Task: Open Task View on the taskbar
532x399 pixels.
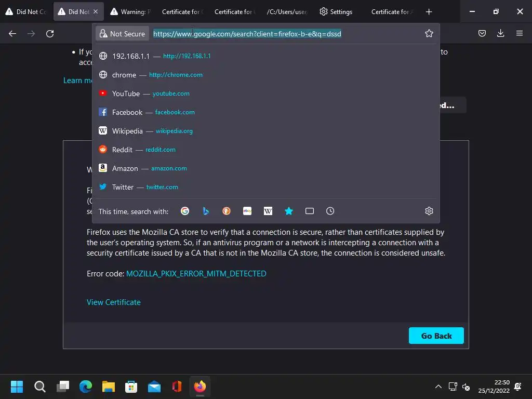Action: point(63,387)
